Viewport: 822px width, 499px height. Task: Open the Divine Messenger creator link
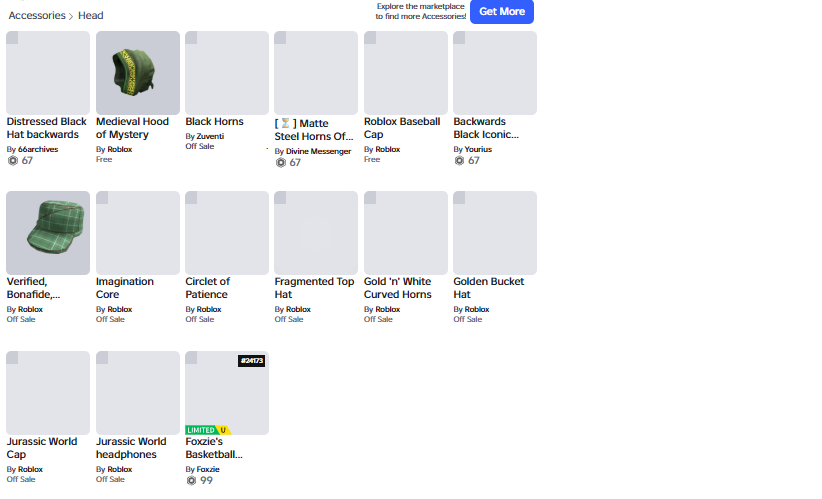pos(318,151)
